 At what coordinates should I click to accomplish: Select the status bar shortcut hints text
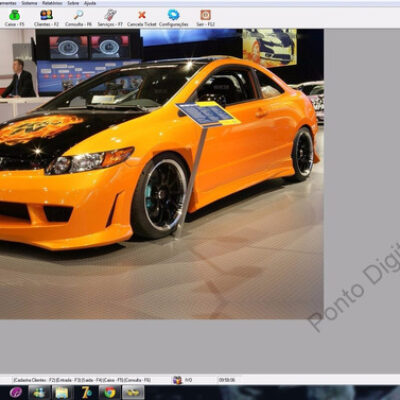click(x=82, y=380)
